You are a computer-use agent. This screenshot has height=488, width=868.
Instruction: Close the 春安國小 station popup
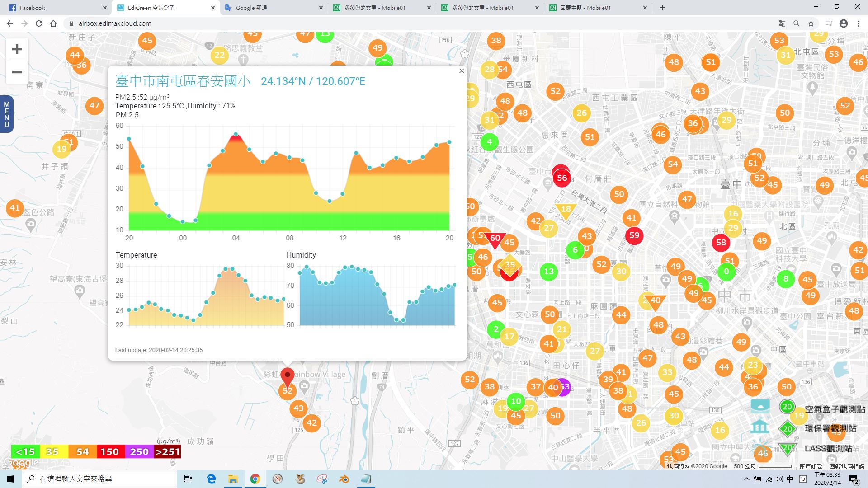(x=462, y=70)
